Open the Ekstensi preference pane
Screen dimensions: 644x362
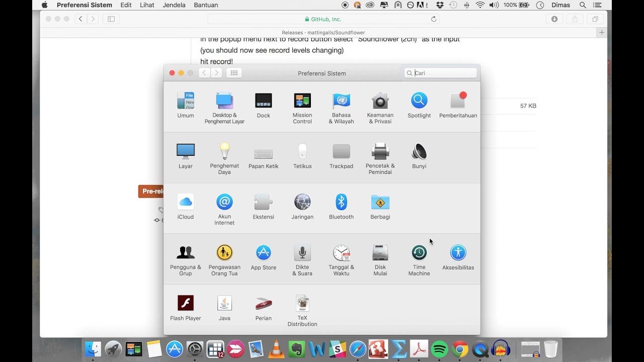tap(264, 207)
